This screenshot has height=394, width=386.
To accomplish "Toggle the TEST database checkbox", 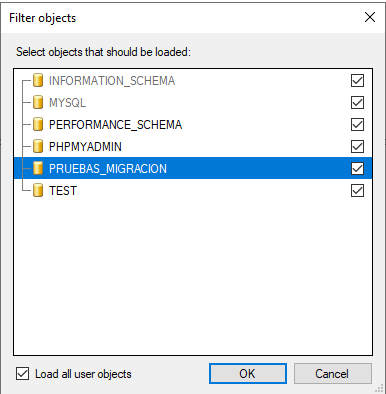I will tap(357, 190).
